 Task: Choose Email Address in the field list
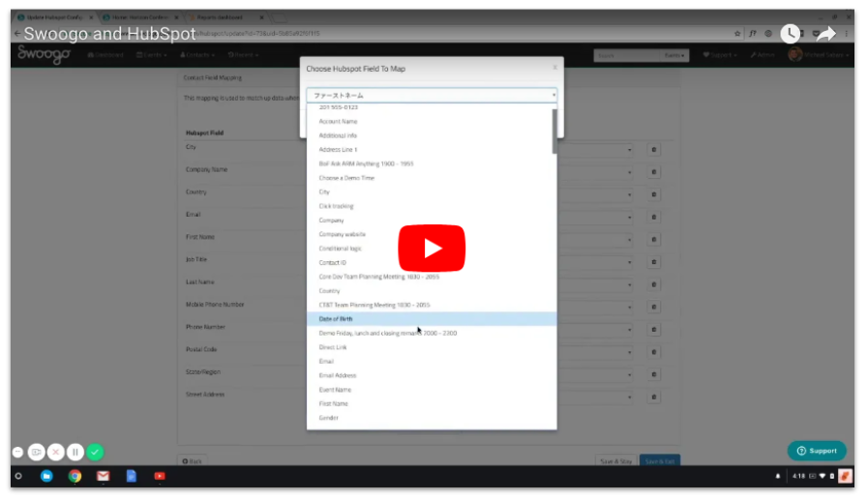click(x=338, y=375)
